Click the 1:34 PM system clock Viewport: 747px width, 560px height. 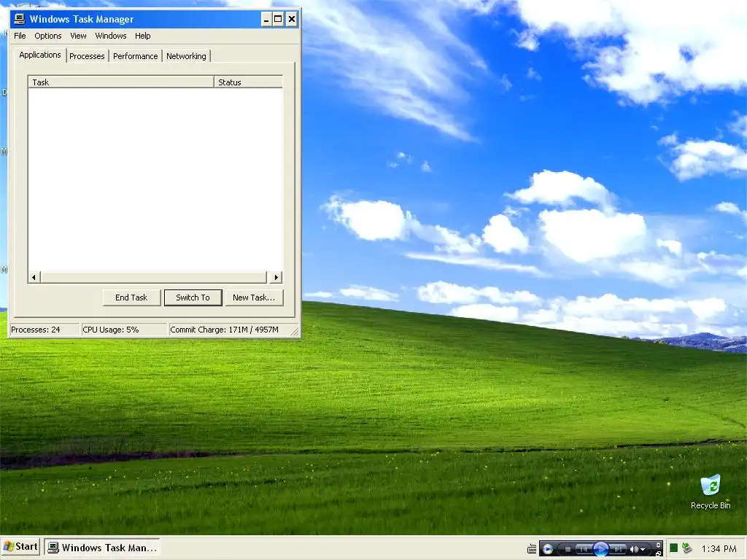tap(719, 548)
